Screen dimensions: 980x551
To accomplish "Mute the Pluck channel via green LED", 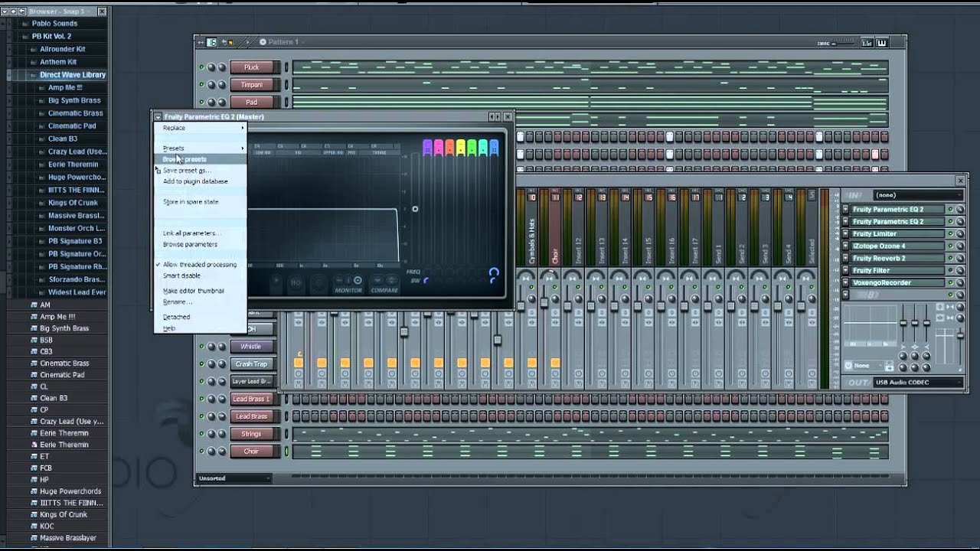I will 202,67.
